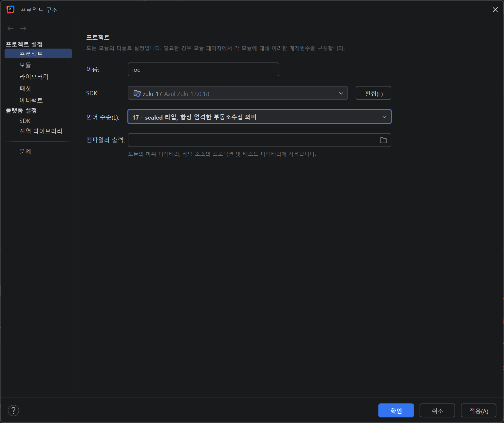Open the 모듈 settings page
The width and height of the screenshot is (504, 423).
pyautogui.click(x=25, y=65)
